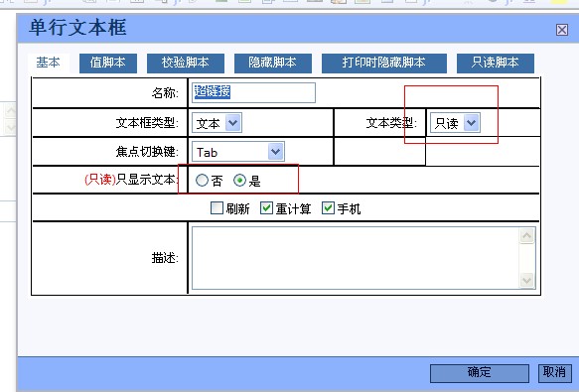Image resolution: width=579 pixels, height=392 pixels.
Task: Close the 单行文本框 dialog
Action: click(562, 30)
